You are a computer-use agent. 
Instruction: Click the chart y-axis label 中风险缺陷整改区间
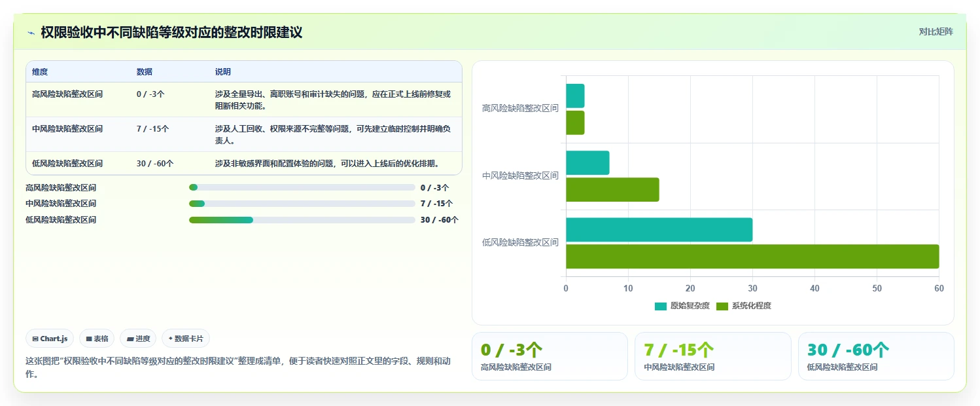(520, 175)
